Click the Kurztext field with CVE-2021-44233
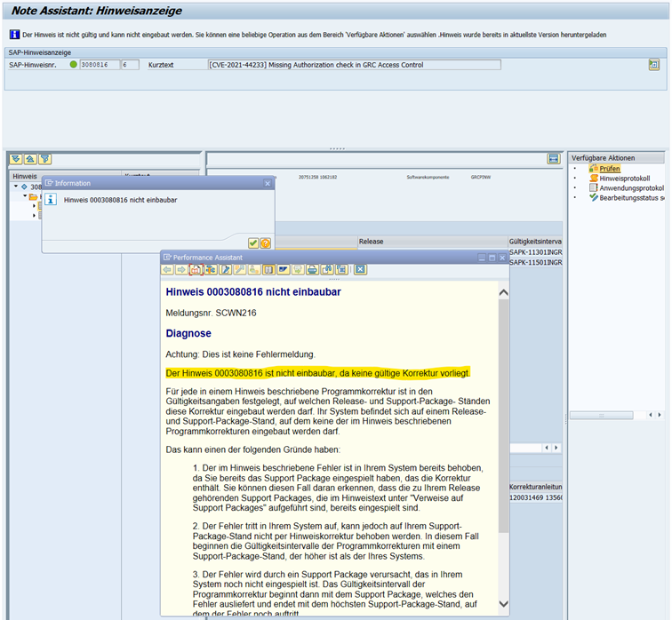The image size is (672, 620). [354, 65]
